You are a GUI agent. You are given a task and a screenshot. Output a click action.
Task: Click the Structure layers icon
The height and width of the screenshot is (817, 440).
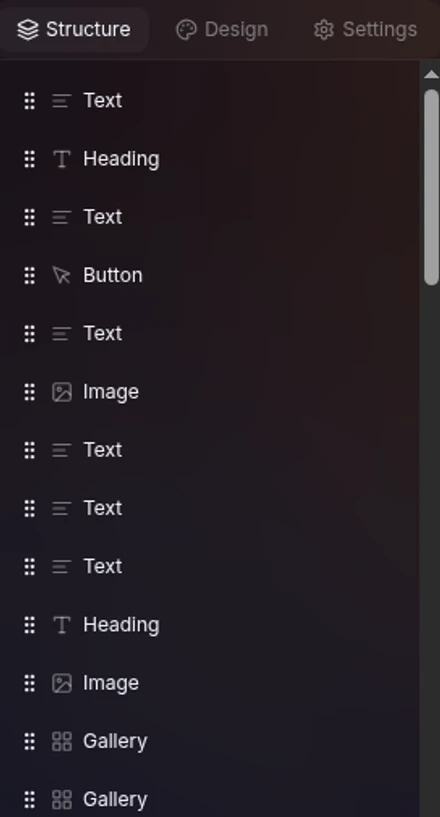click(x=28, y=30)
